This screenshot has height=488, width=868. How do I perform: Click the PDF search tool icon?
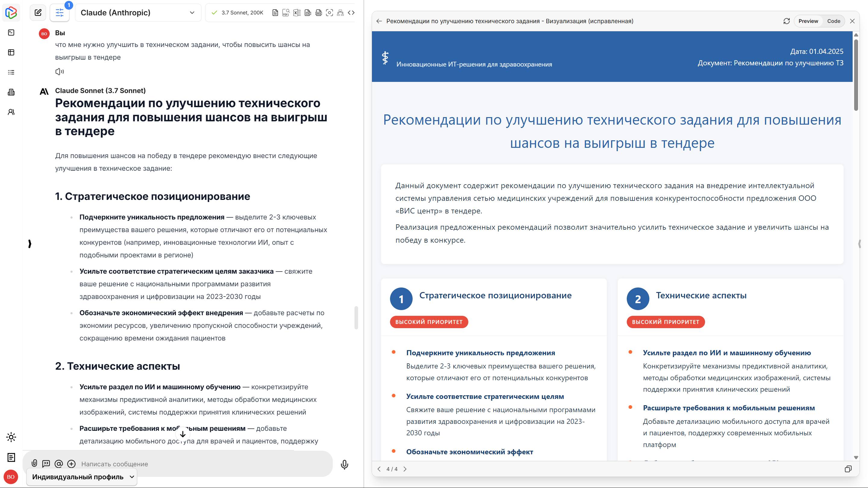[286, 13]
